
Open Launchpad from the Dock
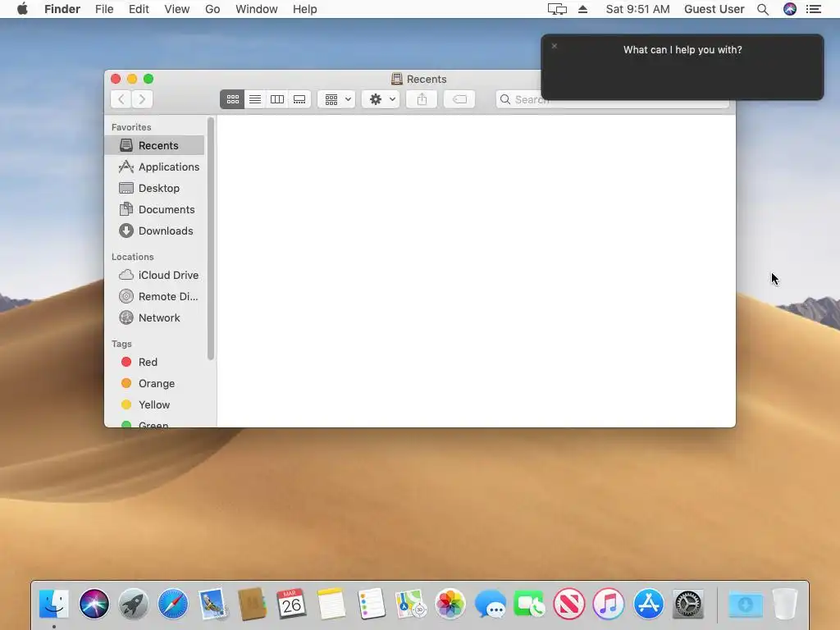coord(134,604)
